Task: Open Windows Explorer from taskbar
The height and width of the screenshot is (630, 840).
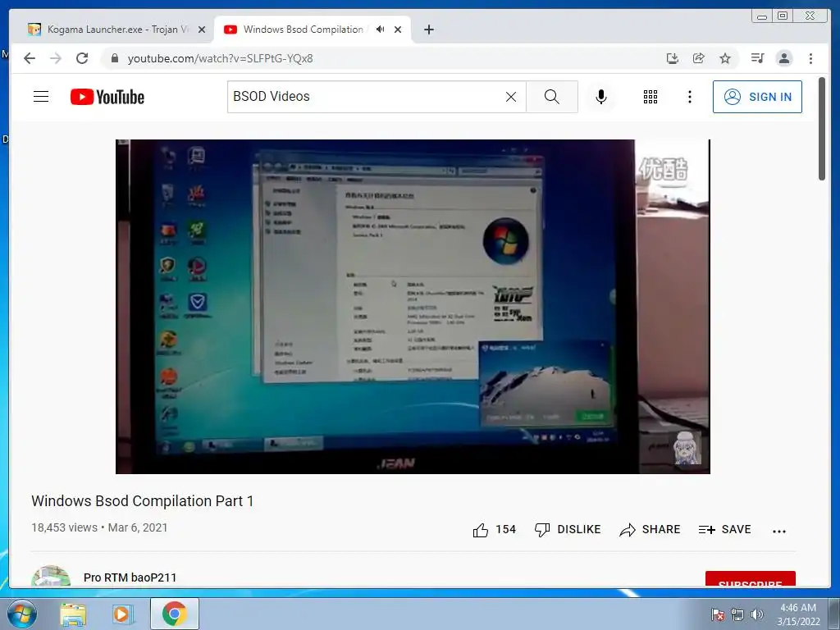Action: click(x=73, y=614)
